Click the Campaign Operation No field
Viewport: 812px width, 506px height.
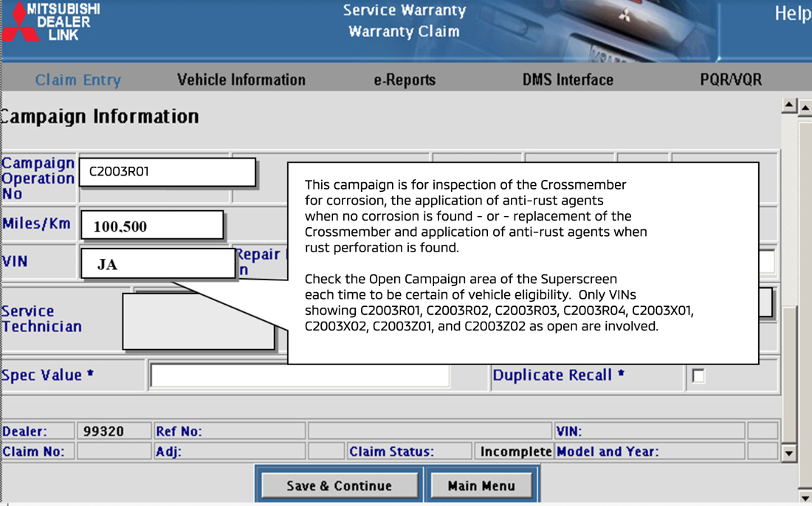coord(168,172)
